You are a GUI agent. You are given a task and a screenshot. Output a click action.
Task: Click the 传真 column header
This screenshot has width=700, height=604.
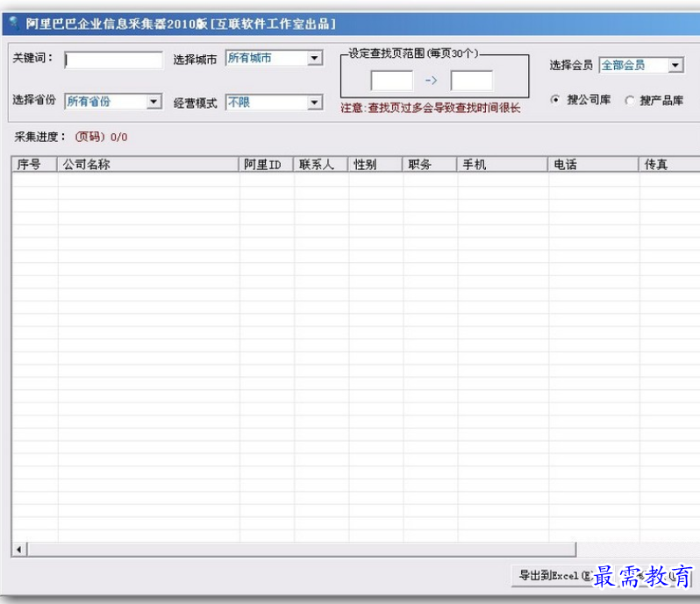pyautogui.click(x=669, y=165)
